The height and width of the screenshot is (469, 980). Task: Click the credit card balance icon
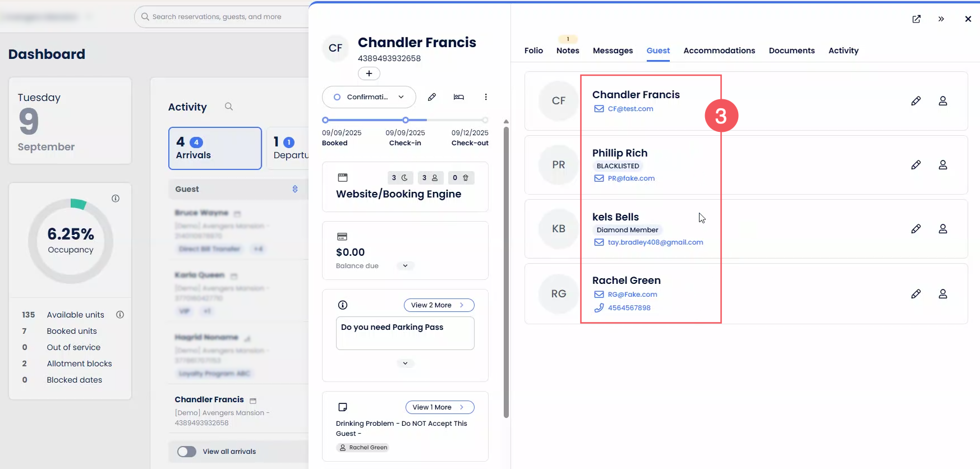(342, 237)
